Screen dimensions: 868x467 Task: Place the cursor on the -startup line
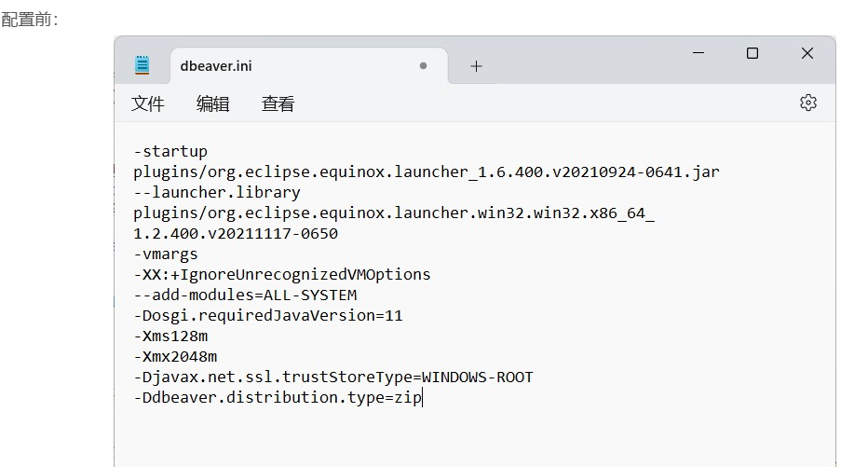click(170, 151)
